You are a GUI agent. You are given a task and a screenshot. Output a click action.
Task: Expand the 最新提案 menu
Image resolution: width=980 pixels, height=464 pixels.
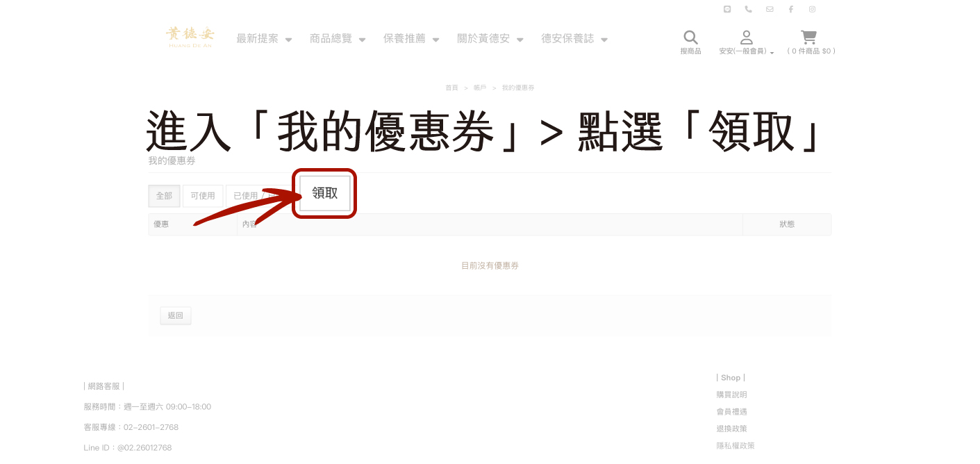coord(264,39)
